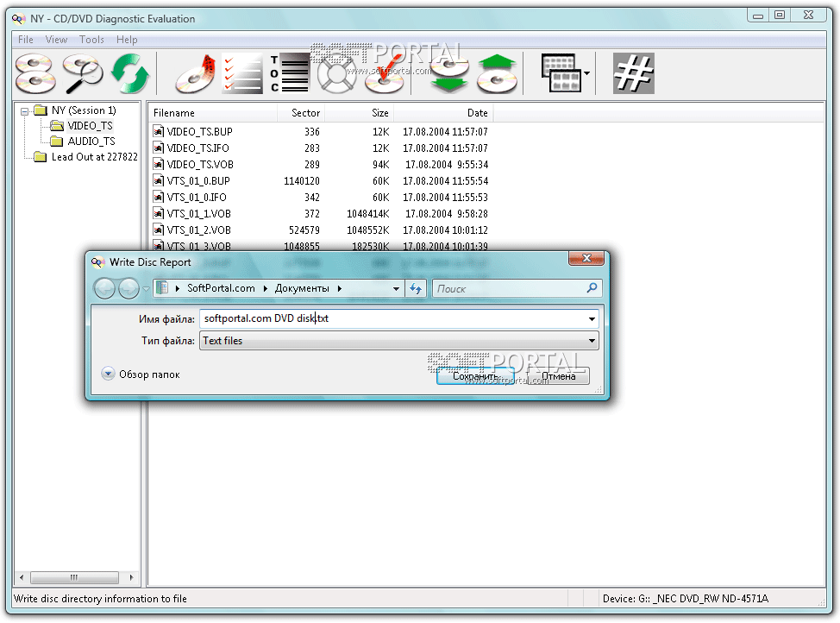Click the Device G: NEC DVD_RW status text
Screen dimensions: 840x623
pyautogui.click(x=685, y=599)
